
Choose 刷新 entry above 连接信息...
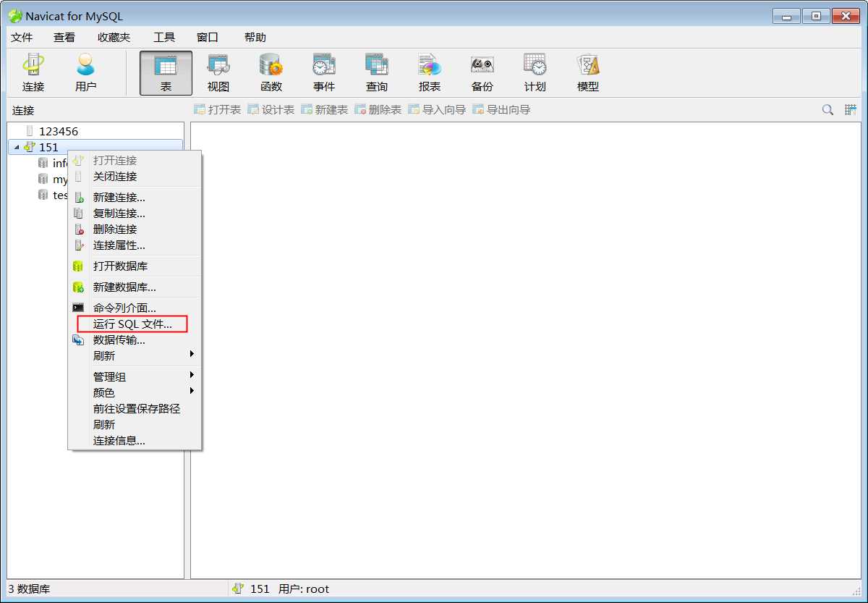coord(135,425)
